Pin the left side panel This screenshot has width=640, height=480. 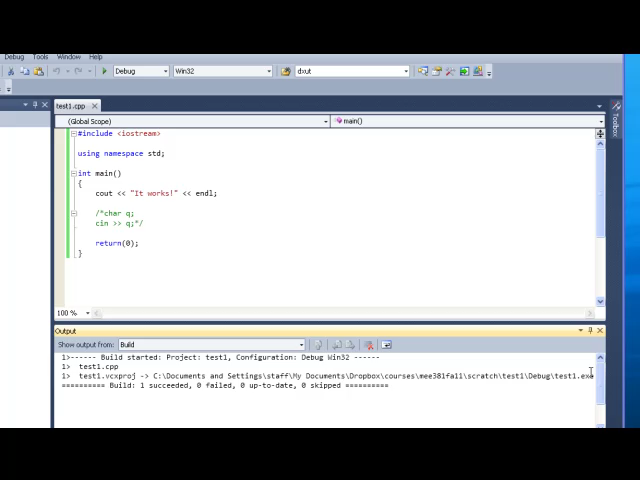(x=35, y=105)
